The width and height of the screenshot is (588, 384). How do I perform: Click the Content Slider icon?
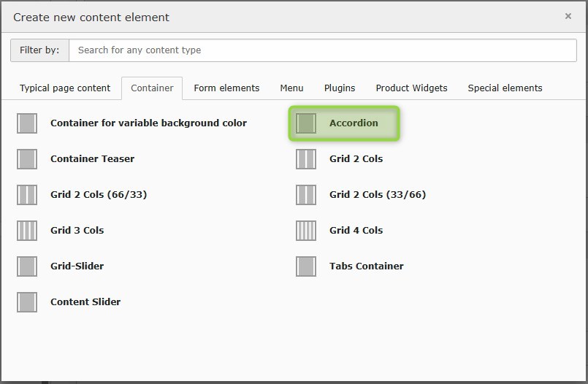(27, 302)
